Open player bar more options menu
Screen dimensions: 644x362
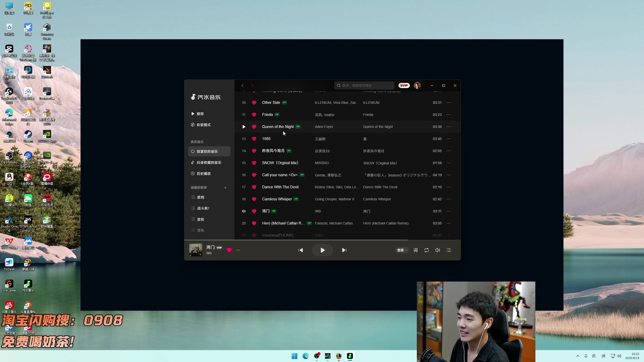(238, 250)
